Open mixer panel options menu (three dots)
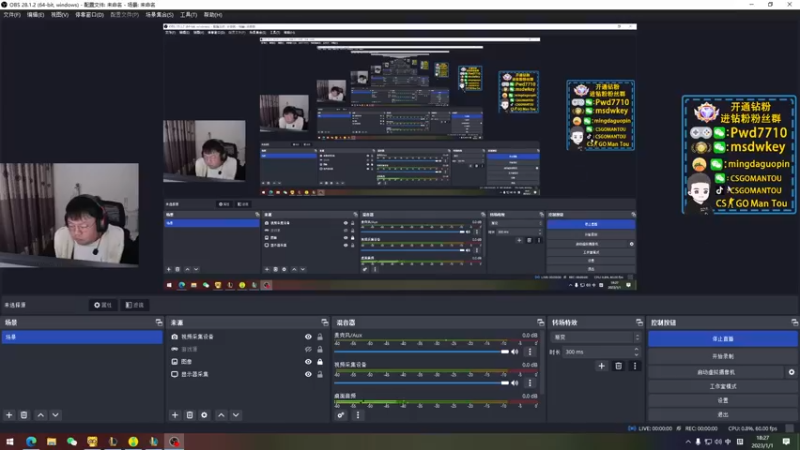800x450 pixels. point(358,415)
